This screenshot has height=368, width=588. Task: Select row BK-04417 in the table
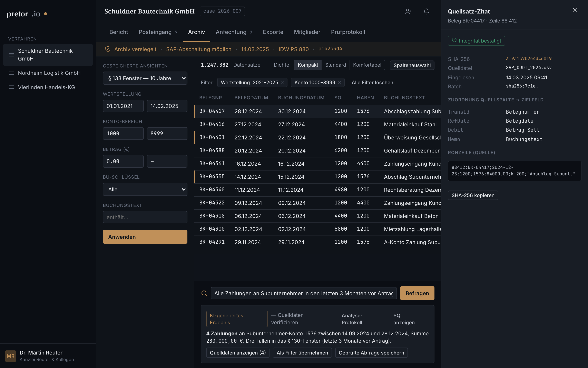[x=317, y=111]
